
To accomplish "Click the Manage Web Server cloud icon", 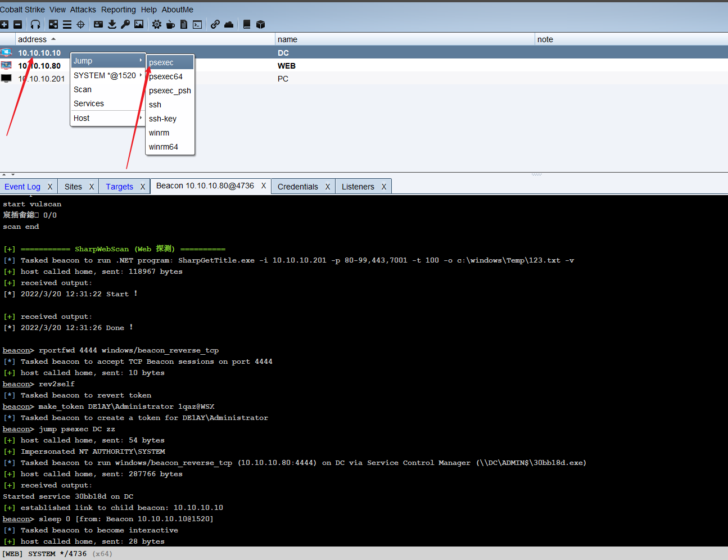I will pos(229,24).
